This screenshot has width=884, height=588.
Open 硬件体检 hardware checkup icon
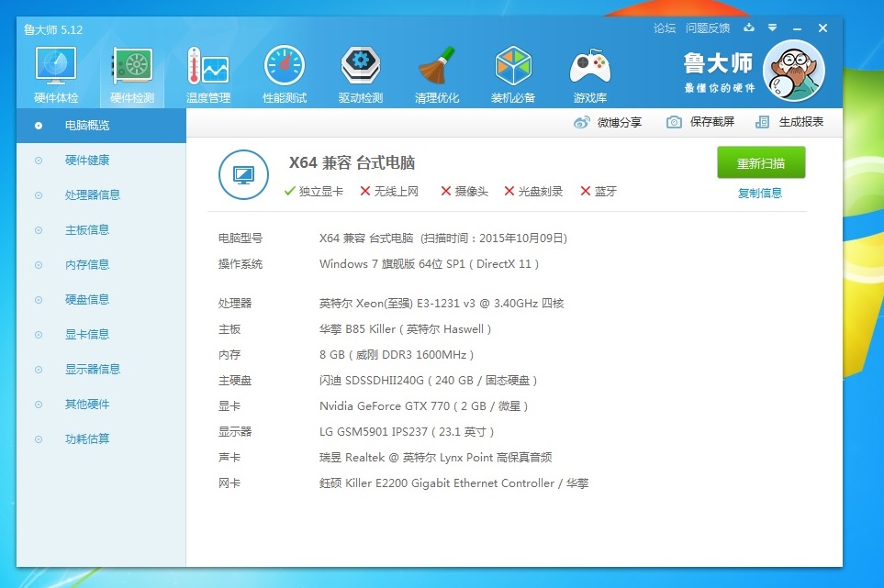click(56, 74)
